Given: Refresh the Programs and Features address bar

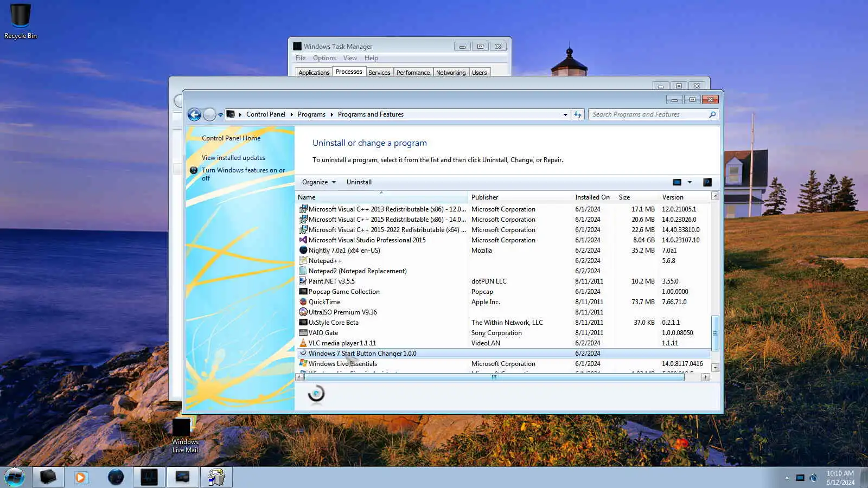Looking at the screenshot, I should click(x=578, y=114).
